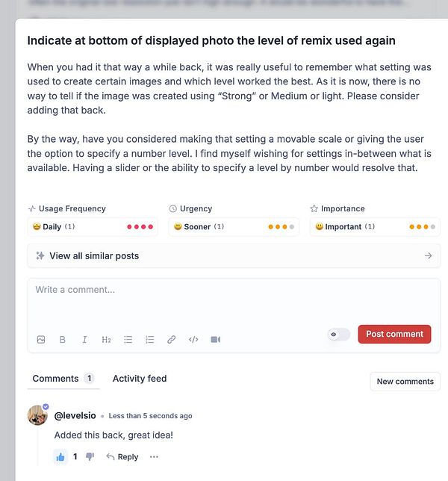This screenshot has width=448, height=481.
Task: Attach video recording icon
Action: (216, 340)
